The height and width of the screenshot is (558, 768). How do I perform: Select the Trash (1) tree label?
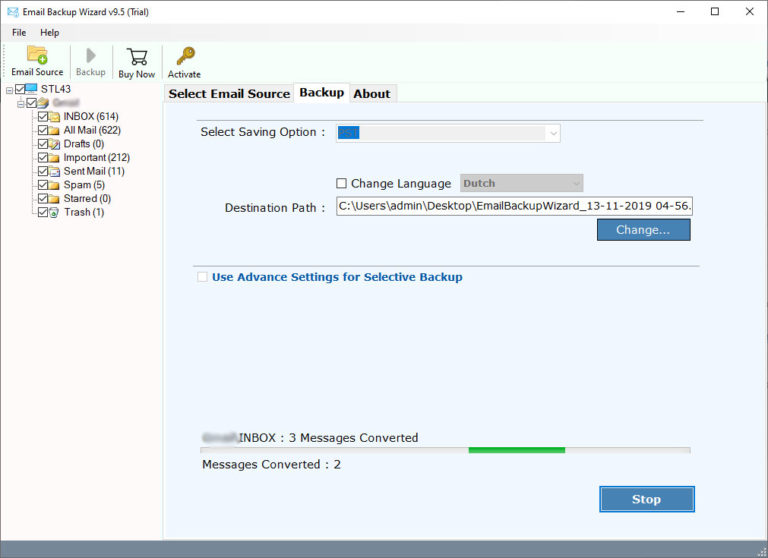pos(84,213)
